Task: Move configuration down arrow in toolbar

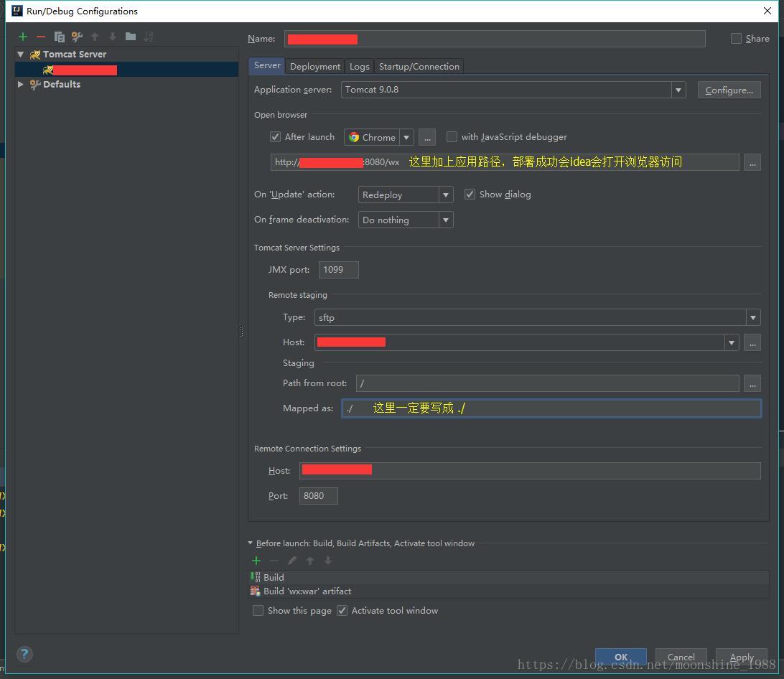Action: [x=113, y=37]
